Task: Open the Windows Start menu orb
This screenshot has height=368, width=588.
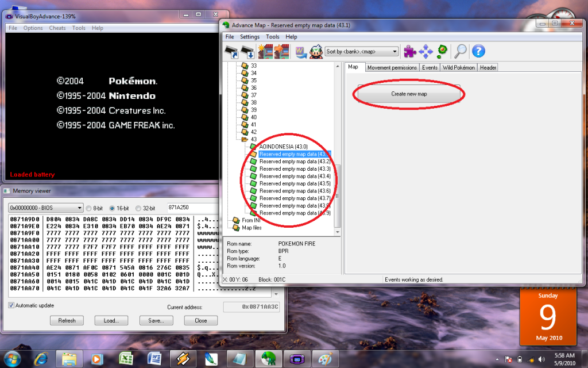Action: 13,359
